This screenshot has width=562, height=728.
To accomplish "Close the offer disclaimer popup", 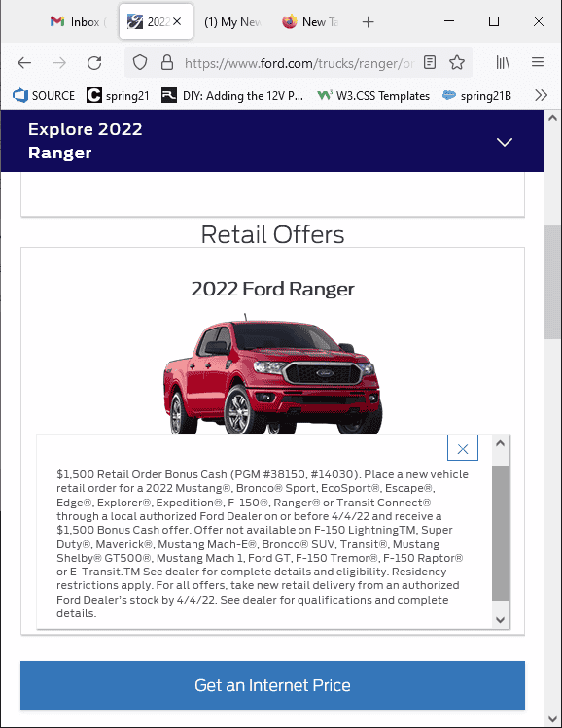I will 463,448.
